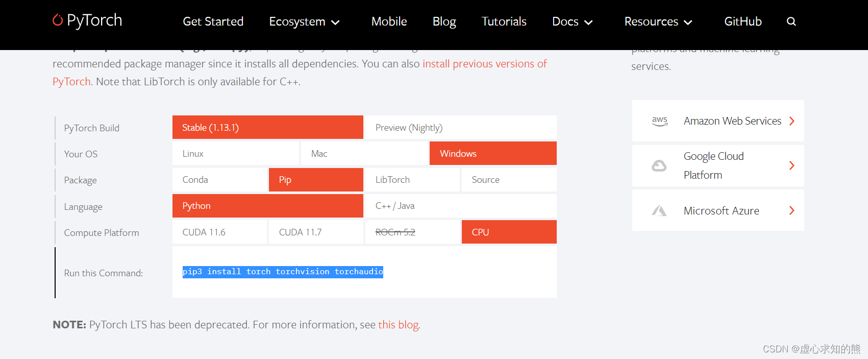Viewport: 868px width, 359px height.
Task: Open Google Cloud Platform link
Action: (x=718, y=165)
